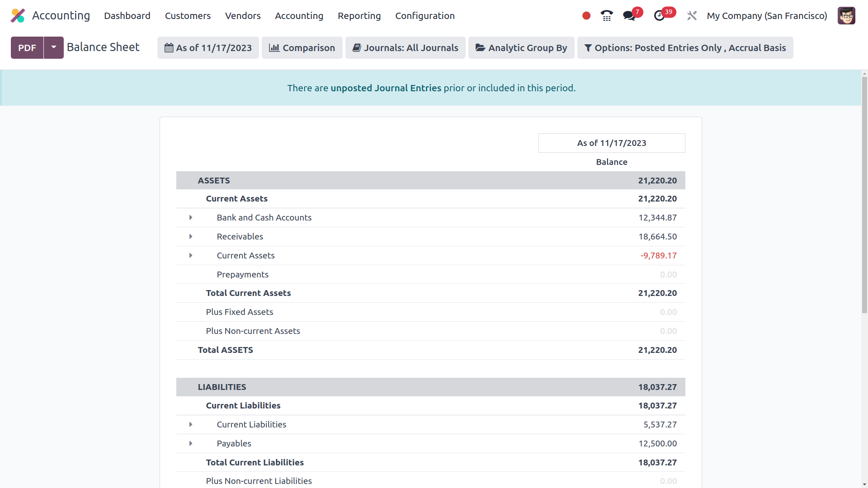
Task: Click the unposted Journal Entries link
Action: click(386, 88)
